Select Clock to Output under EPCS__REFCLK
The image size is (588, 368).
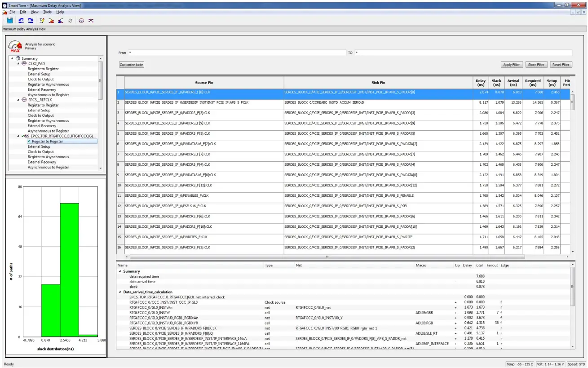41,115
